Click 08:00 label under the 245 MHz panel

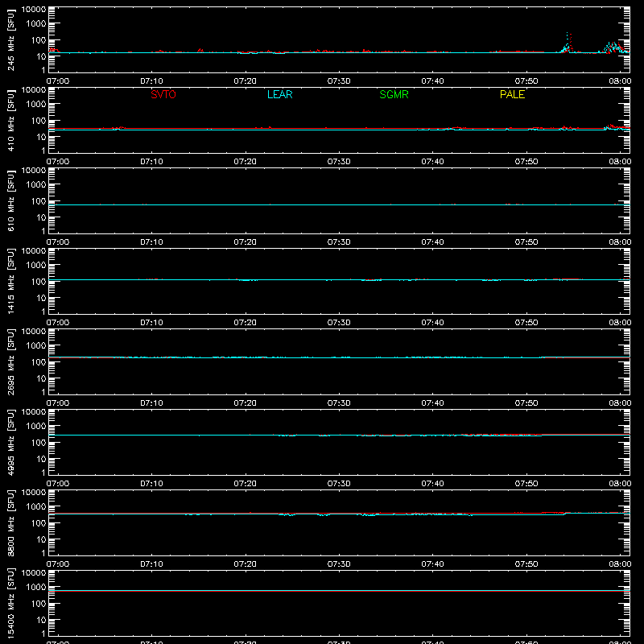tap(620, 81)
